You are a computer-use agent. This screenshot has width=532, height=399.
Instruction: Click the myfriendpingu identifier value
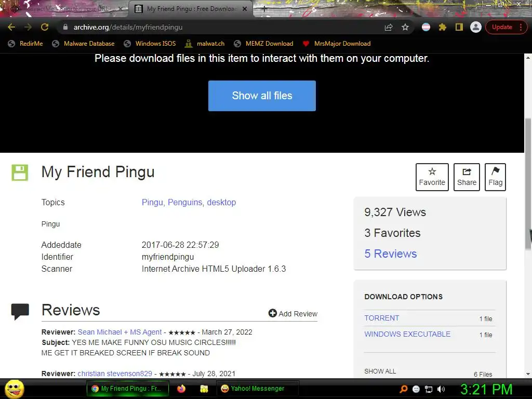168,257
